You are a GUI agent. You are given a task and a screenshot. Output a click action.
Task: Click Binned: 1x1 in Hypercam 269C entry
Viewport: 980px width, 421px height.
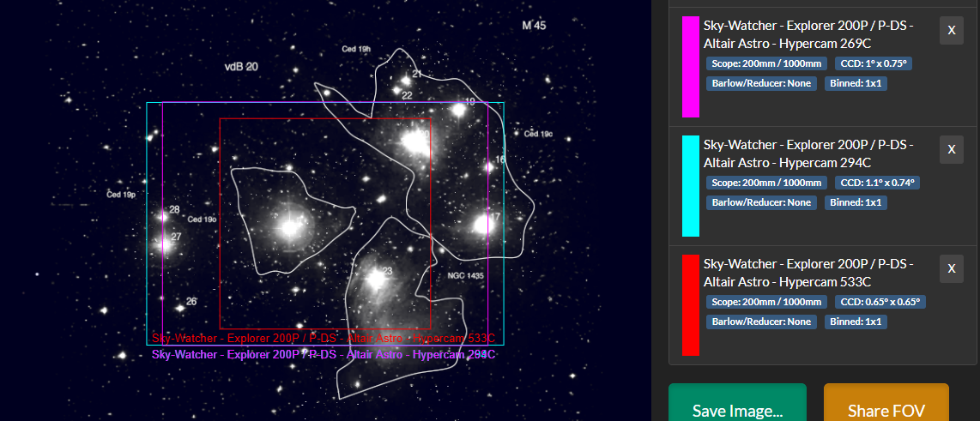coord(856,84)
